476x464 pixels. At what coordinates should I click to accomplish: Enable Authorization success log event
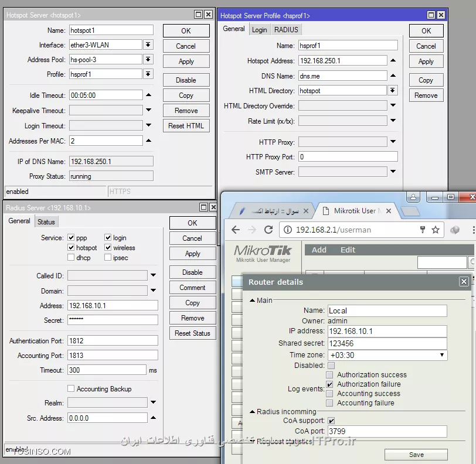coord(329,375)
